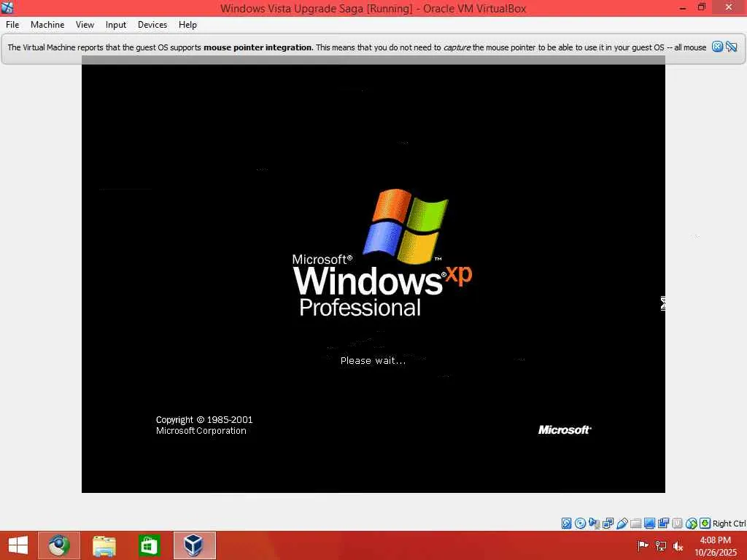The width and height of the screenshot is (747, 560).
Task: Open the browser from the taskbar
Action: pyautogui.click(x=59, y=545)
